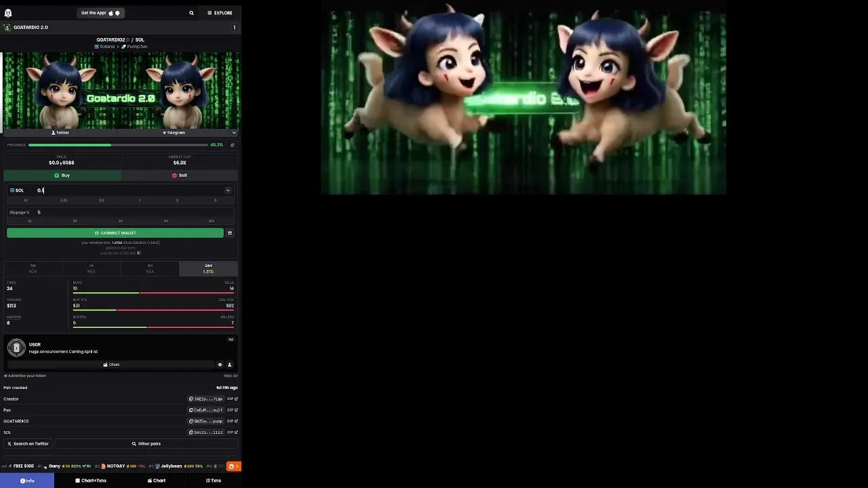Click Advertise your token link
This screenshot has height=488, width=868.
click(x=25, y=376)
